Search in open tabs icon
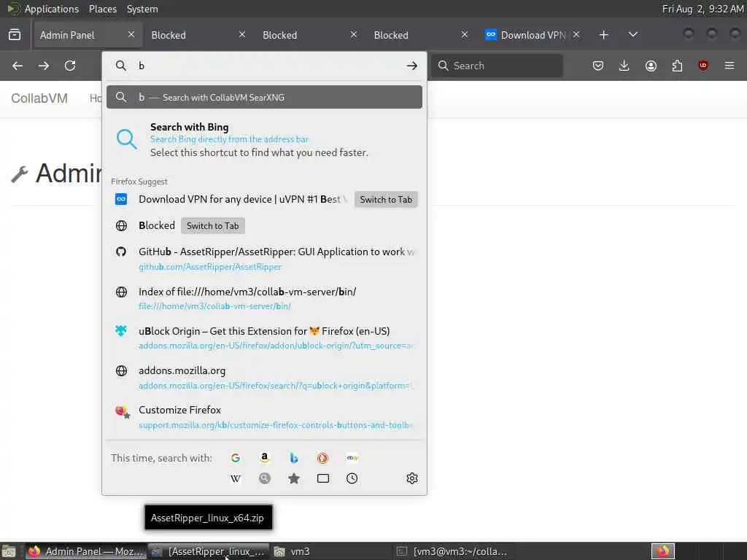The height and width of the screenshot is (560, 747). [x=323, y=478]
